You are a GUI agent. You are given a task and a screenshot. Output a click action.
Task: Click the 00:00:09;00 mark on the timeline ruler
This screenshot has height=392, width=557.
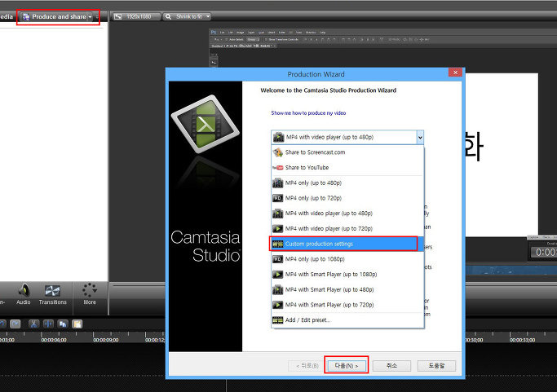pos(105,340)
